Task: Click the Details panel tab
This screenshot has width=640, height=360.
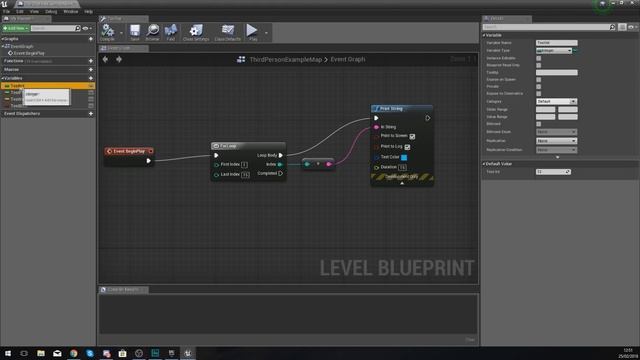Action: (506, 18)
